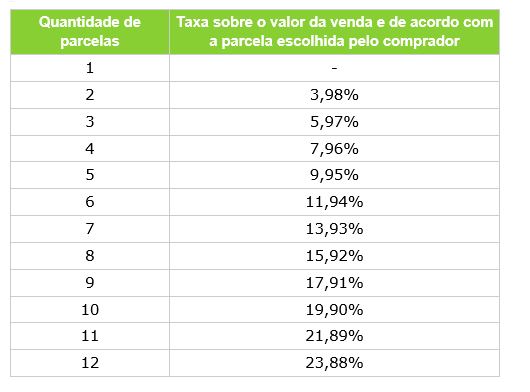530x392 pixels.
Task: Click the 17,91% rate cell
Action: coord(334,283)
